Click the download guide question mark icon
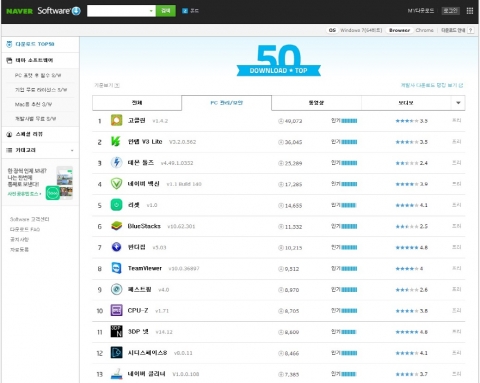Screen dimensions: 480x383 pyautogui.click(x=470, y=30)
